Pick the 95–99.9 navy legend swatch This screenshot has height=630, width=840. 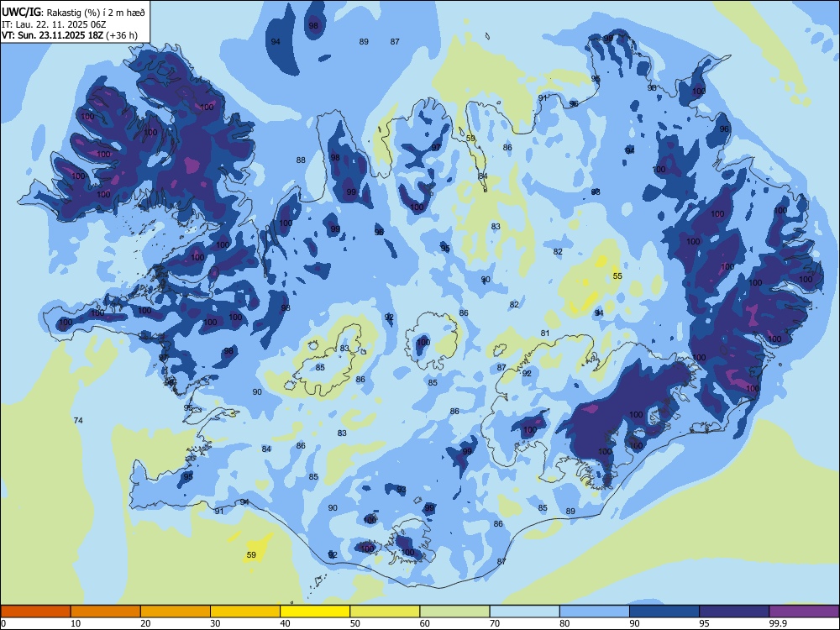point(734,612)
